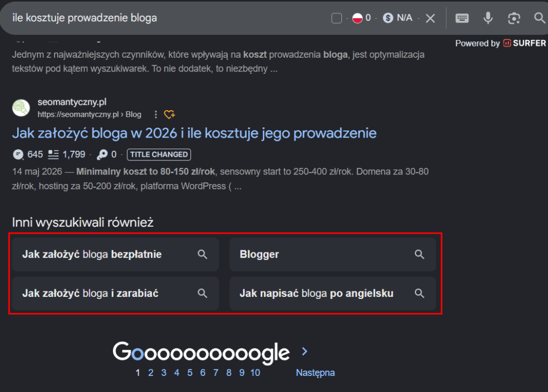This screenshot has height=392, width=548.
Task: Click magnifier icon in Blogger suggestion
Action: 420,255
